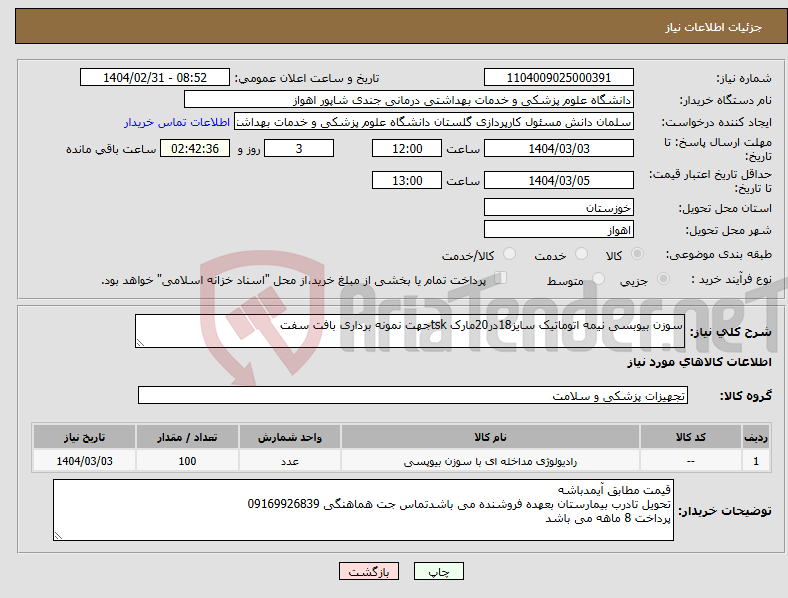Click the شماره نیاز field 1104009025000391

pos(558,77)
